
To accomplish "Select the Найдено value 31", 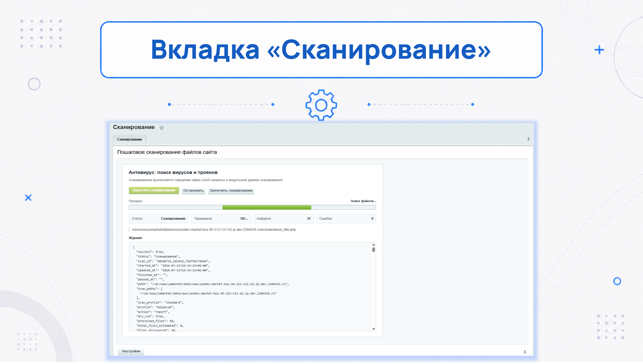I will click(x=309, y=219).
